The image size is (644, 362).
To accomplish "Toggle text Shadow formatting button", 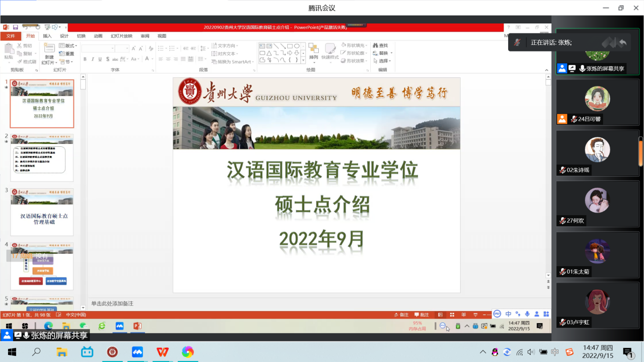I will tap(107, 59).
